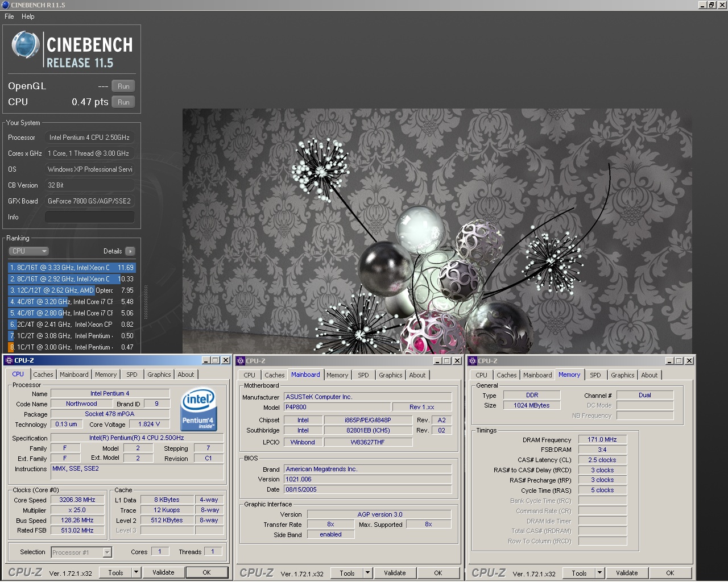
Task: Switch to Graphics tab in first CPU-Z window
Action: coord(159,375)
